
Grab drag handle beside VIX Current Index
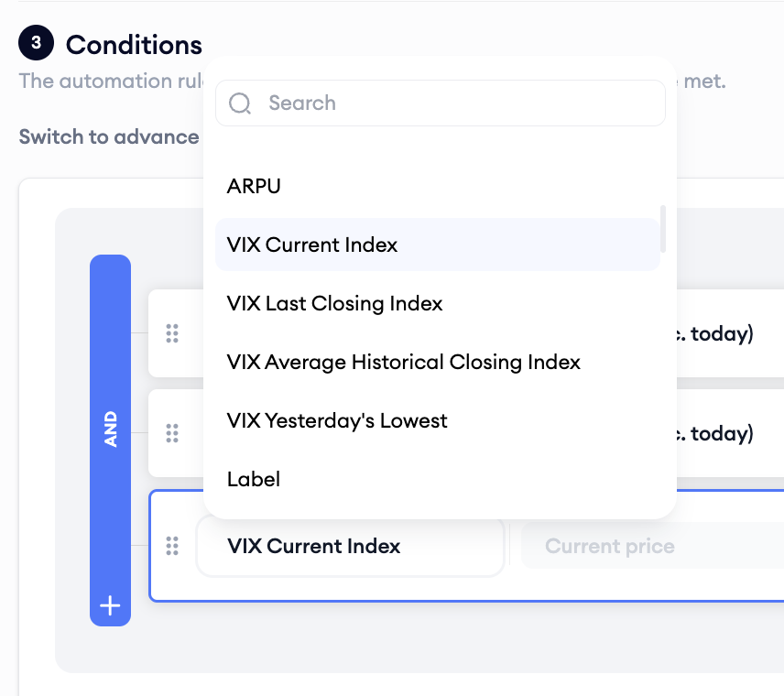[x=172, y=546]
